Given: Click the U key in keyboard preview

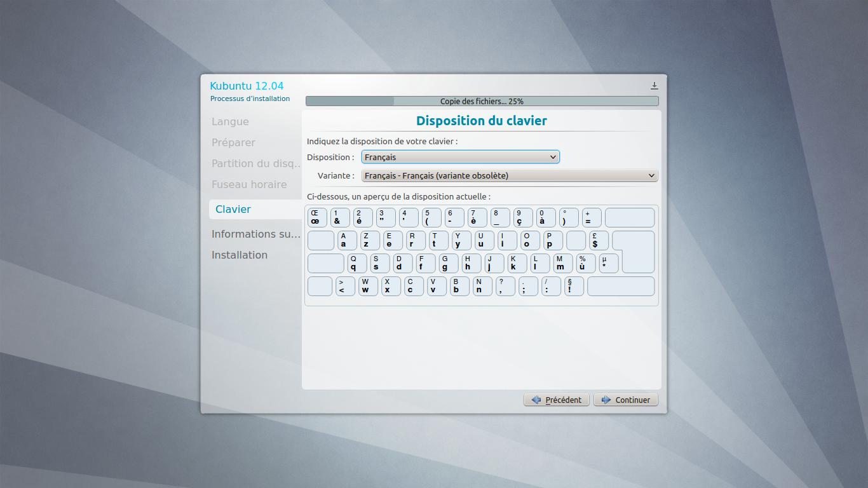Looking at the screenshot, I should pos(484,240).
